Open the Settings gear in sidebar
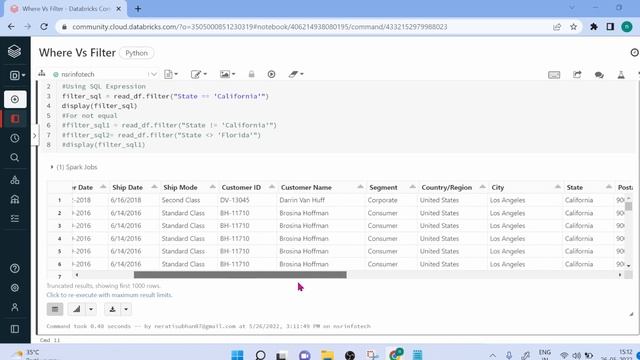Image resolution: width=640 pixels, height=360 pixels. coord(15,288)
